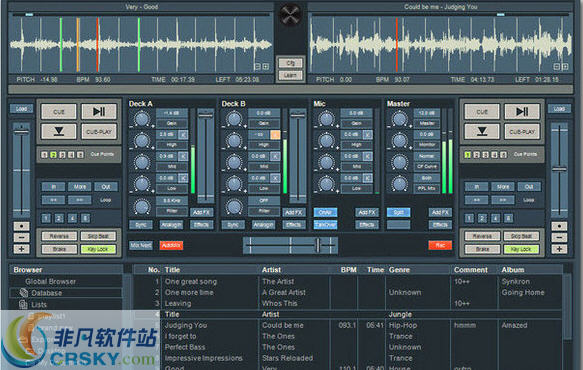Set the left deck loop In point
This screenshot has height=370, width=583.
[x=54, y=187]
